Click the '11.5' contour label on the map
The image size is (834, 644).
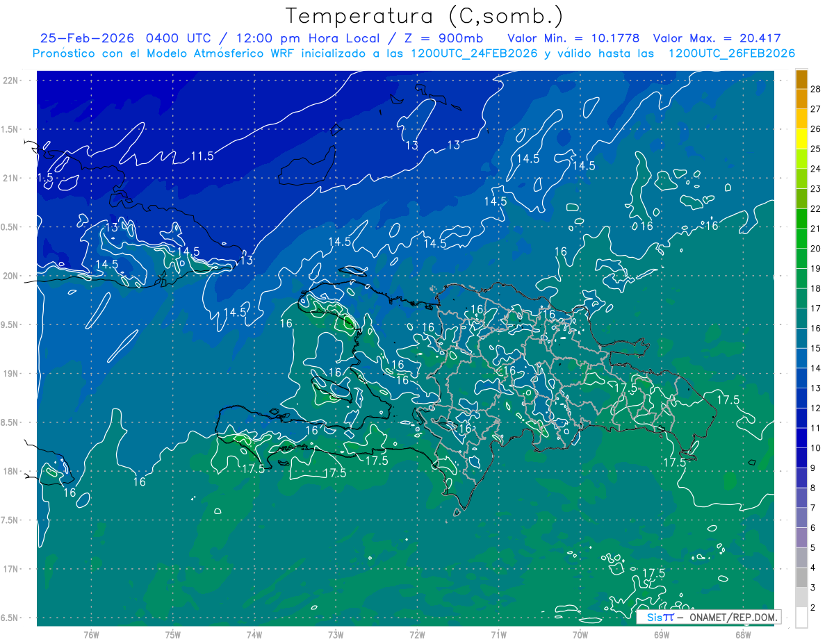(202, 156)
